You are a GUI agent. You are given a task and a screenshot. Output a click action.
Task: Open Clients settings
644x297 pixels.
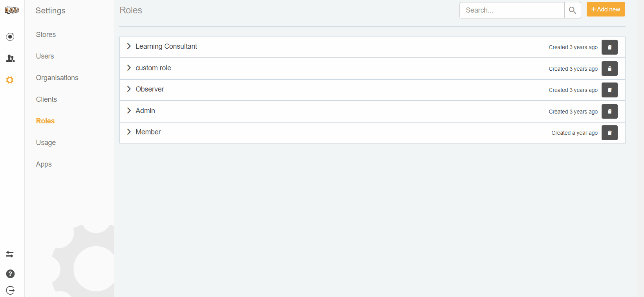click(x=46, y=99)
